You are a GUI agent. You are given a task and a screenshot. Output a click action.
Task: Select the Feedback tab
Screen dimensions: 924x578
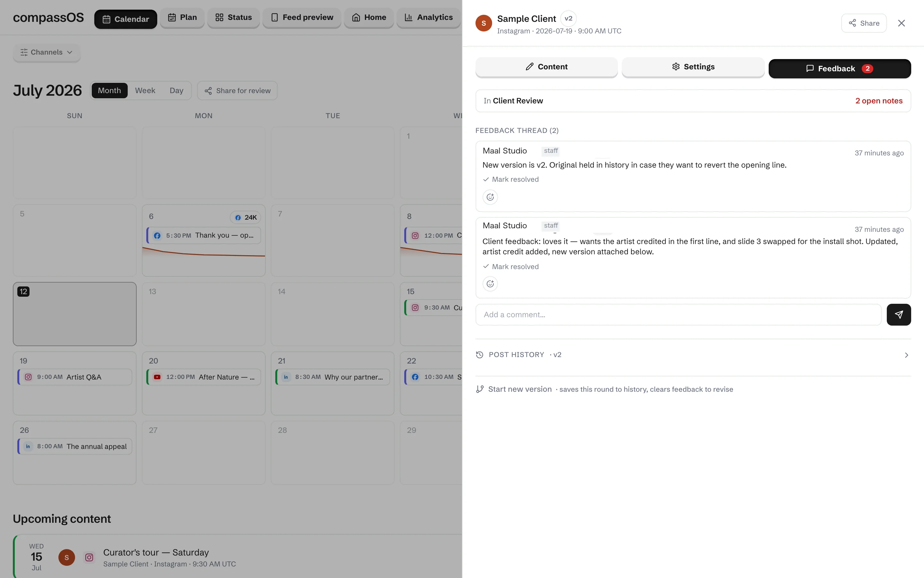(839, 68)
